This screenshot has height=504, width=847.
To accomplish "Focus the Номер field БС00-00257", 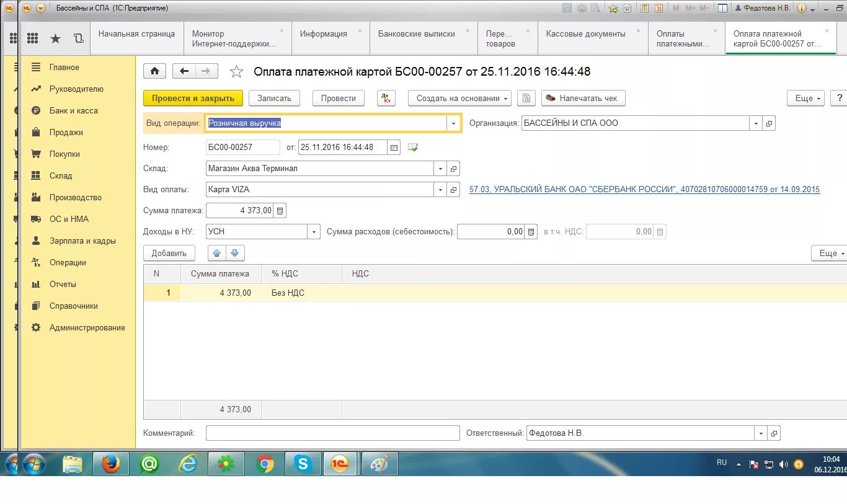I will click(242, 148).
